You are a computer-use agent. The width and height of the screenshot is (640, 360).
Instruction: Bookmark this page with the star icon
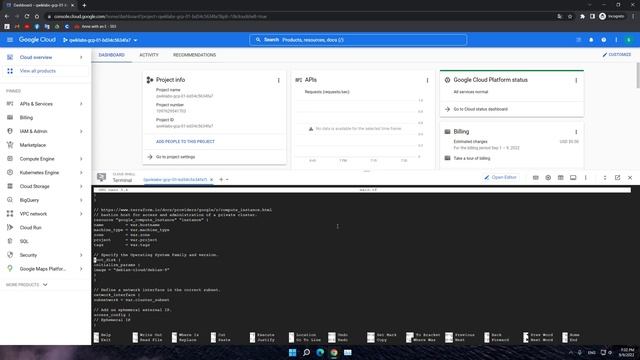pos(570,16)
